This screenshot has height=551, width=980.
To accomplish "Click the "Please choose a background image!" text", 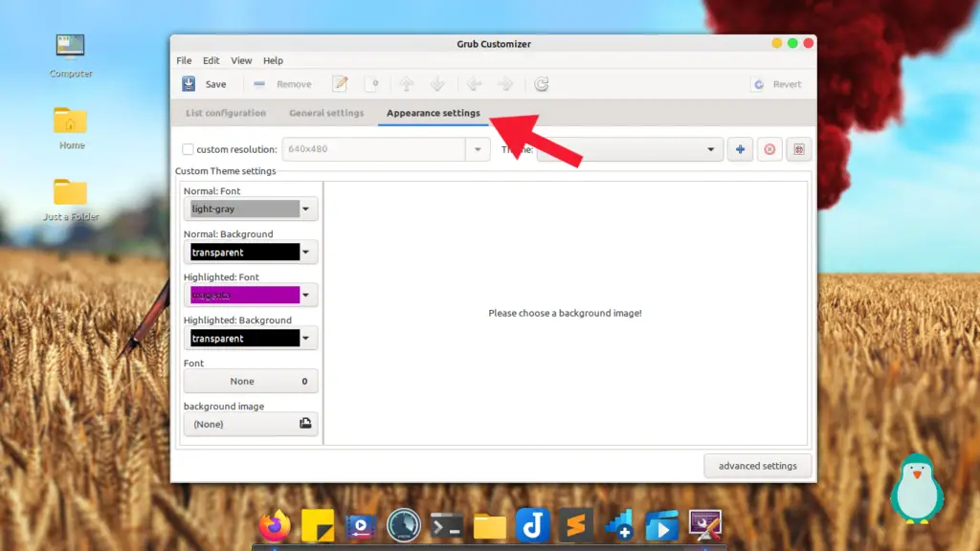I will pos(565,313).
